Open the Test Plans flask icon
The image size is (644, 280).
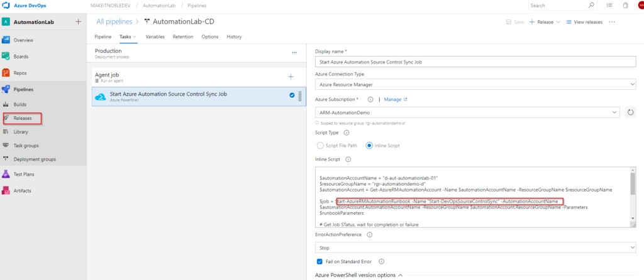(6, 175)
